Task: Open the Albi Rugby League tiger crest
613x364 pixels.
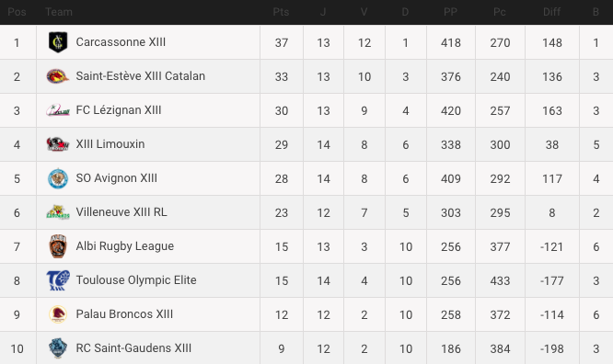Action: click(x=58, y=246)
